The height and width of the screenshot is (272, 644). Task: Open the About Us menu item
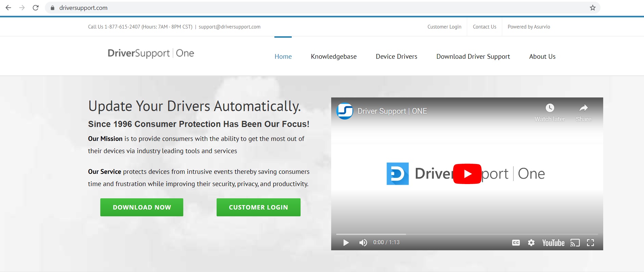[x=542, y=56]
